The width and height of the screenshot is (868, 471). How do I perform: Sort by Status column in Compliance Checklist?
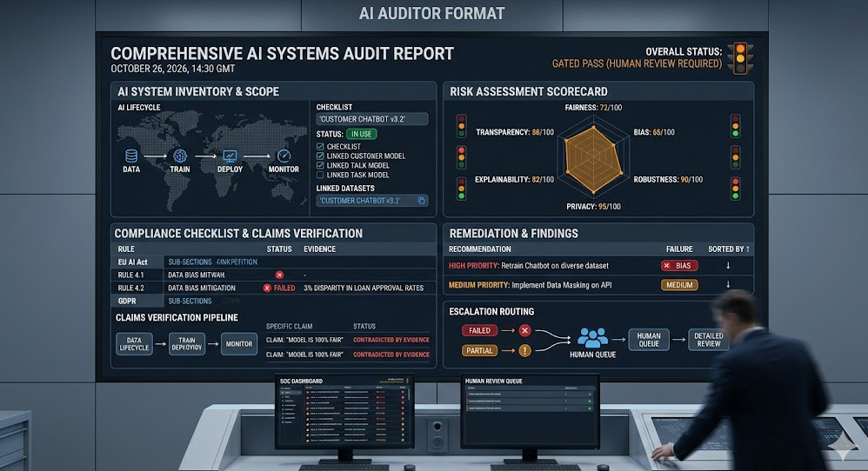point(279,249)
